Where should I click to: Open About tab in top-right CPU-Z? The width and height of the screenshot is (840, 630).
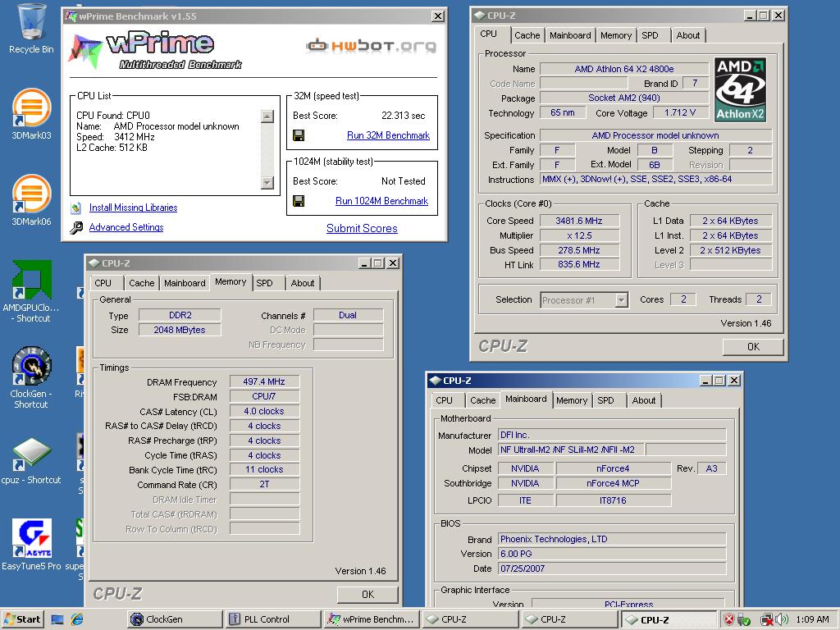pyautogui.click(x=688, y=35)
